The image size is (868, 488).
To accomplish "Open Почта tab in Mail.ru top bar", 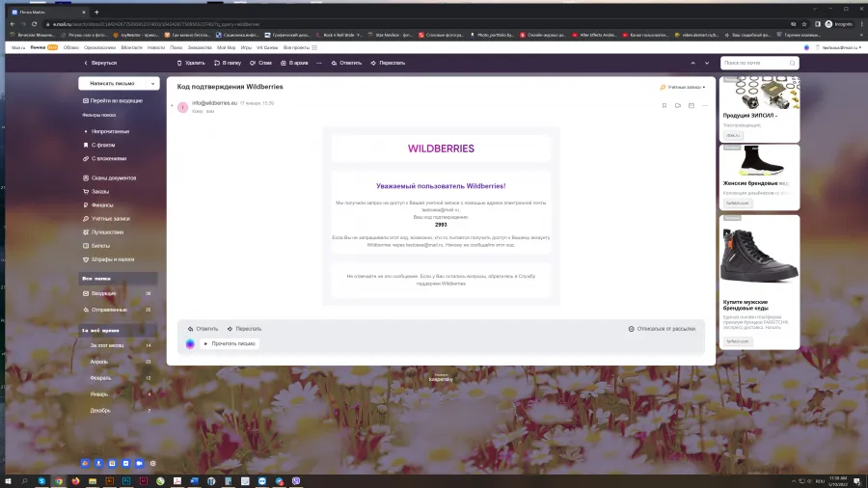I will (43, 47).
